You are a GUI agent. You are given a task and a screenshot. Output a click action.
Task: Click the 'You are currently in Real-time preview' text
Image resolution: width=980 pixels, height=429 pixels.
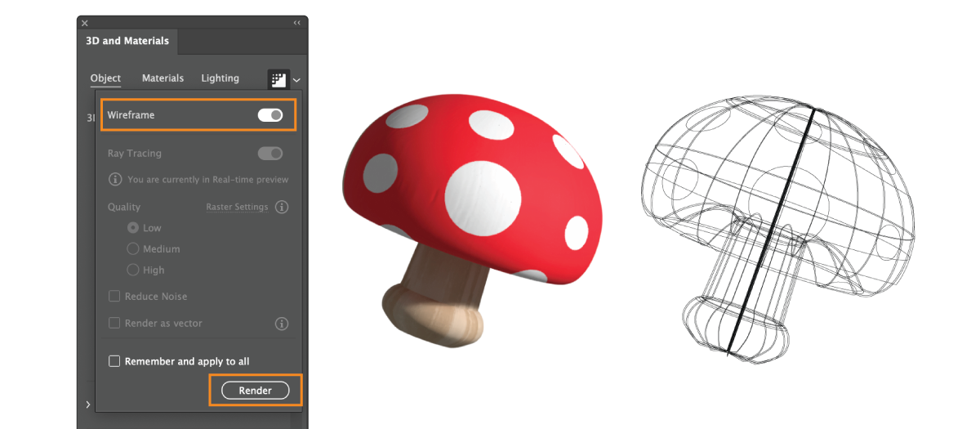[208, 180]
